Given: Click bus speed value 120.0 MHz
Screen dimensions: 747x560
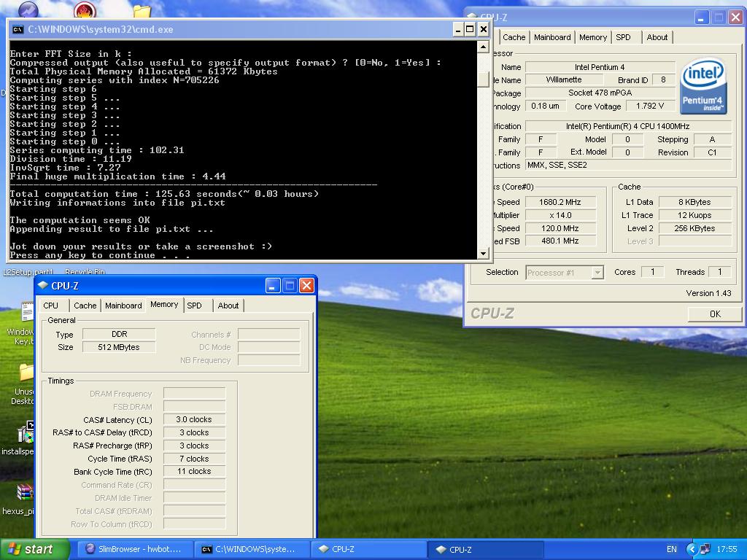Looking at the screenshot, I should (560, 228).
